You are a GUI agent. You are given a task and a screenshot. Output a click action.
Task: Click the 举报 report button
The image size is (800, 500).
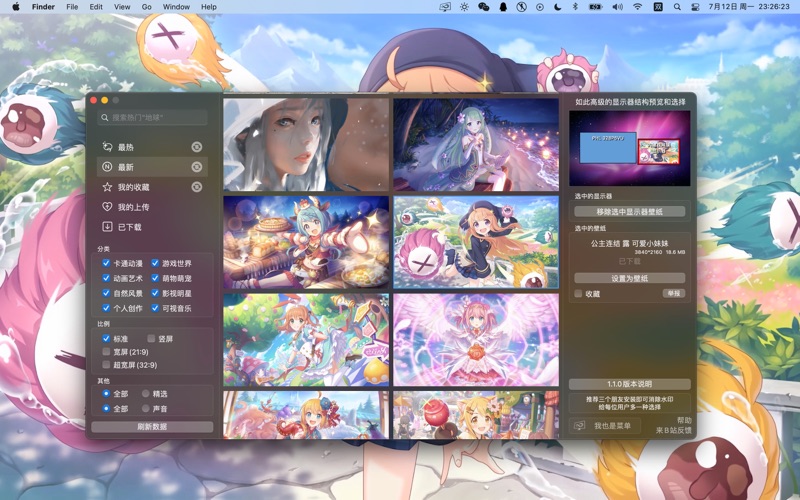point(673,293)
